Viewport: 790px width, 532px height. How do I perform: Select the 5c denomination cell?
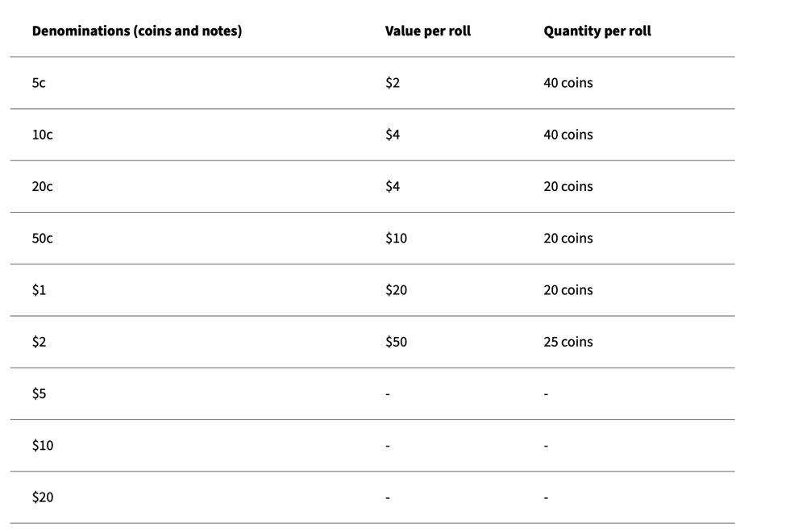pyautogui.click(x=39, y=83)
